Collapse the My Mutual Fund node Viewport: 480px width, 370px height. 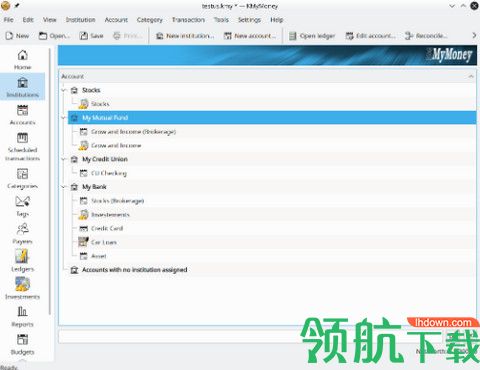[64, 118]
